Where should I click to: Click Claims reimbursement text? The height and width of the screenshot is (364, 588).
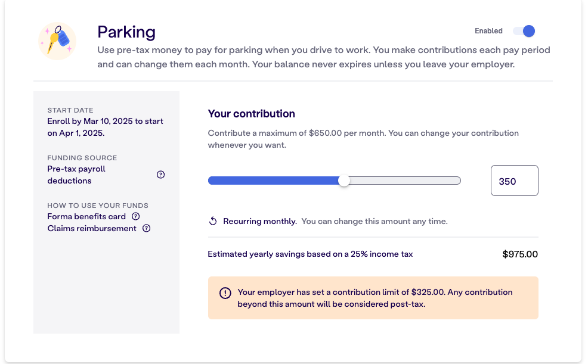tap(92, 228)
